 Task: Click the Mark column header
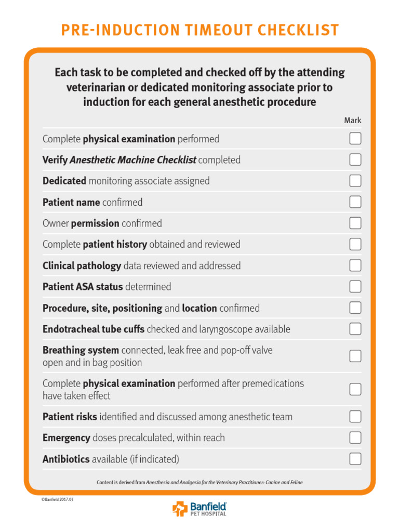(353, 120)
